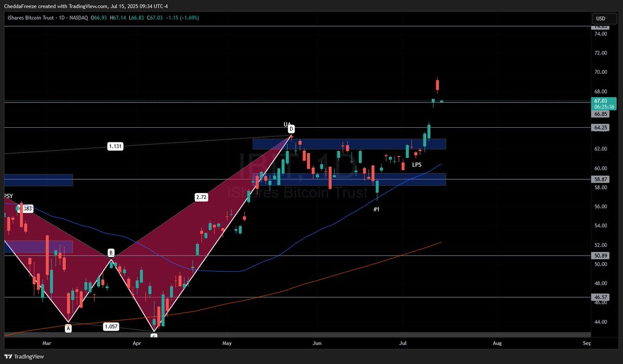623x364 pixels.
Task: Click the 74.00 price axis tick
Action: (601, 34)
